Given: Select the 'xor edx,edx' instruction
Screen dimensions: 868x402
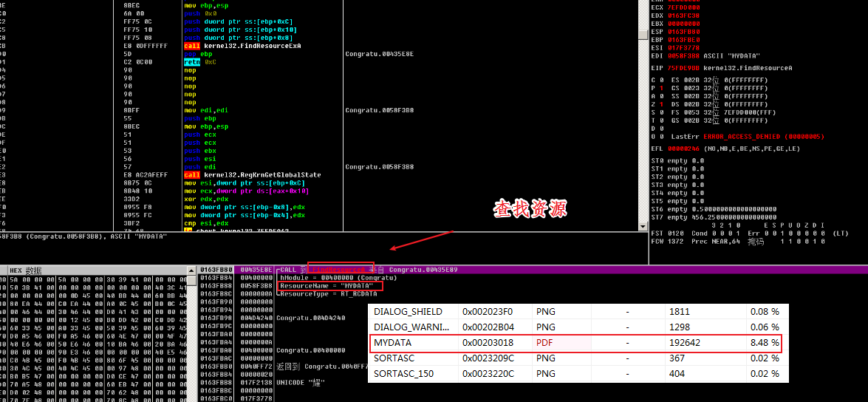Looking at the screenshot, I should (206, 199).
